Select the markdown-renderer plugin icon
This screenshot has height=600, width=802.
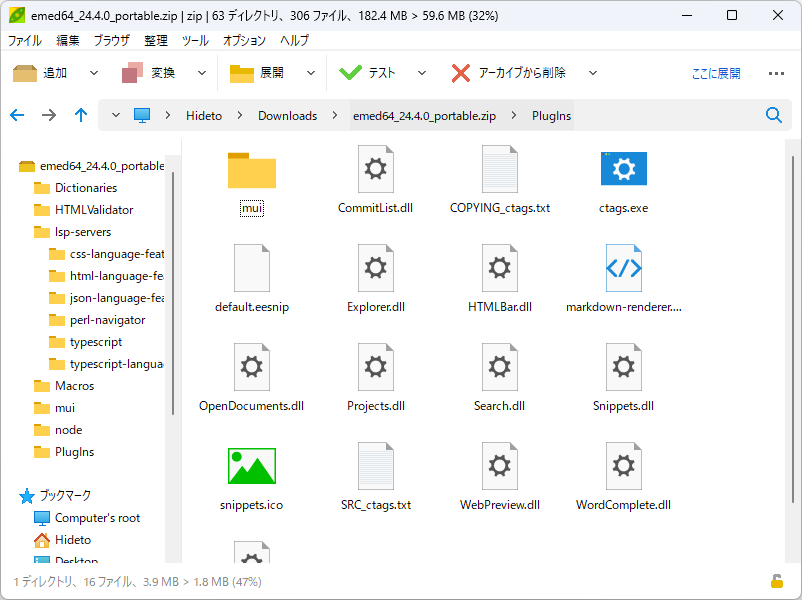[623, 267]
